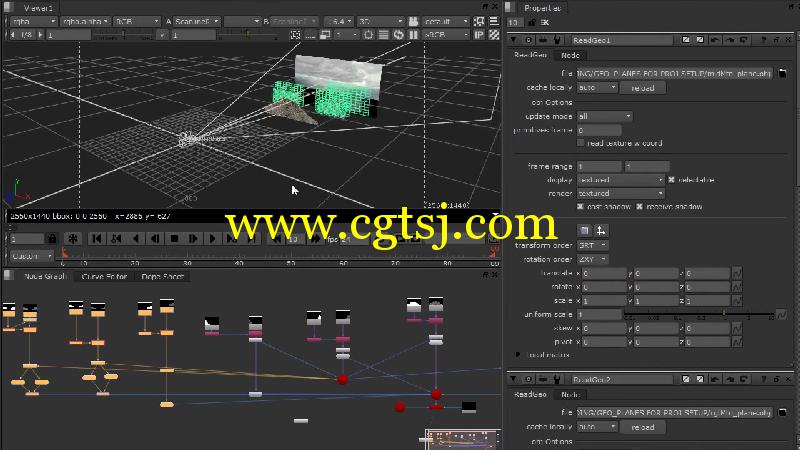Open viewer settings menu icon at top-right

494,21
